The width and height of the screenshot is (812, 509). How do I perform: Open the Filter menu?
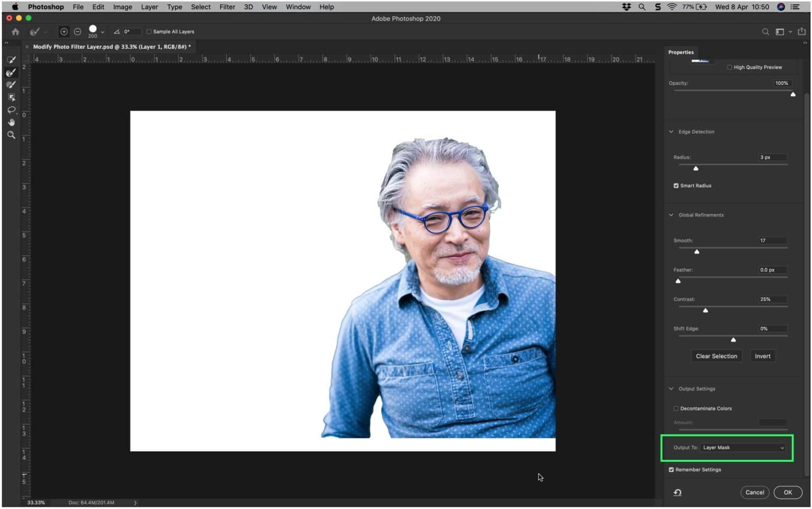pyautogui.click(x=227, y=7)
